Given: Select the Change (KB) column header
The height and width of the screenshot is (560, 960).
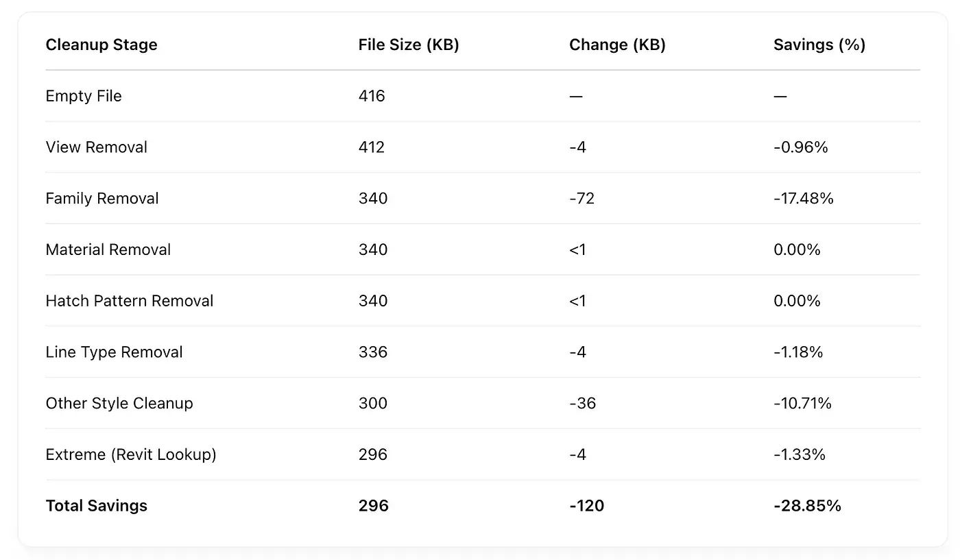Looking at the screenshot, I should [617, 45].
